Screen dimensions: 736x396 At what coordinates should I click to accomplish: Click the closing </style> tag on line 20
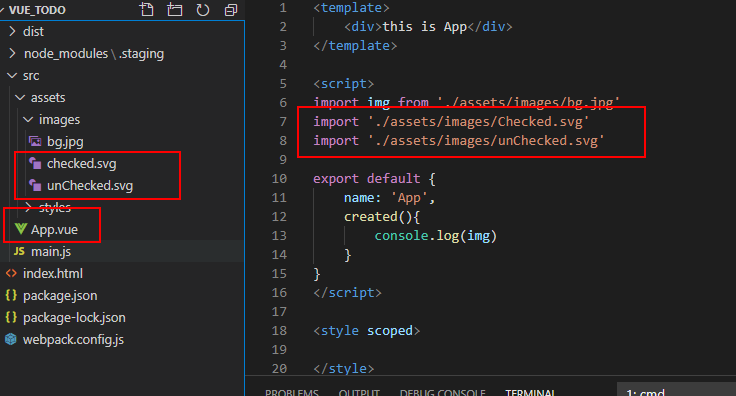[x=344, y=368]
